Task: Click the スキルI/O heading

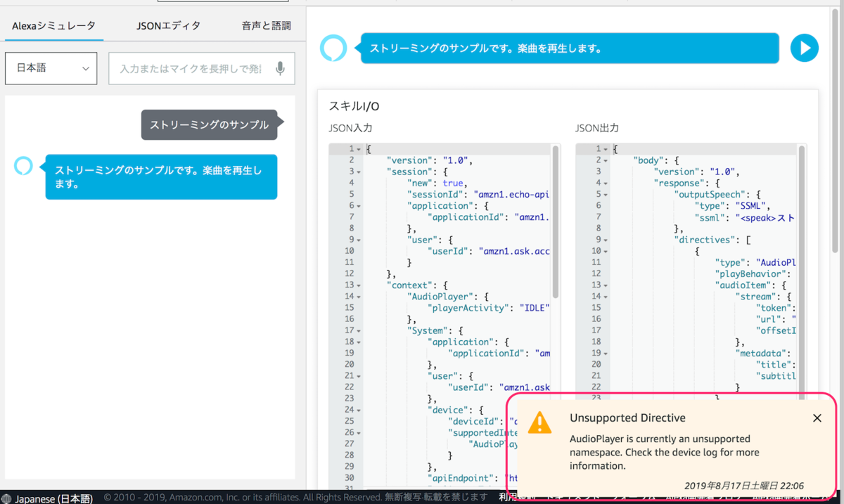Action: [x=354, y=106]
